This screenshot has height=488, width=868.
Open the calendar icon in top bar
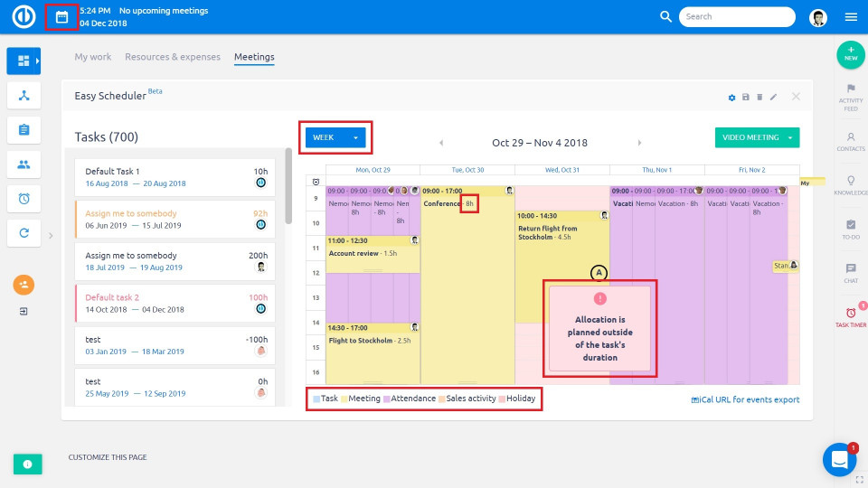(61, 17)
